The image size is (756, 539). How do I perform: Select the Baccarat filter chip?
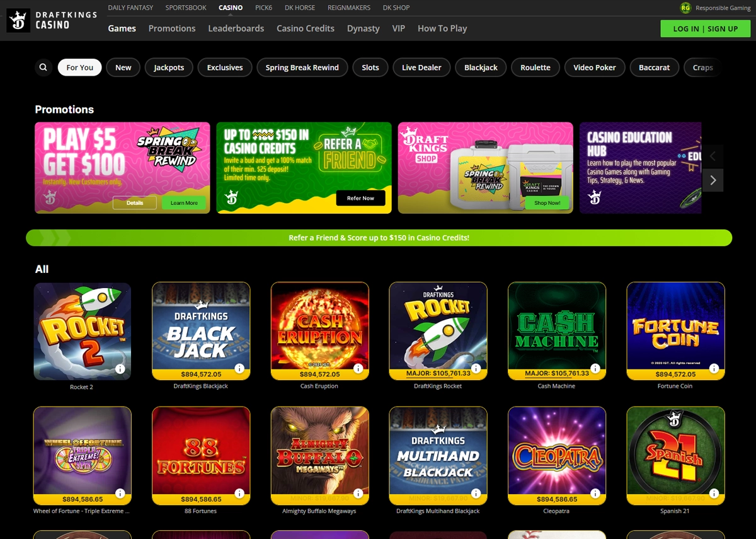pos(655,67)
